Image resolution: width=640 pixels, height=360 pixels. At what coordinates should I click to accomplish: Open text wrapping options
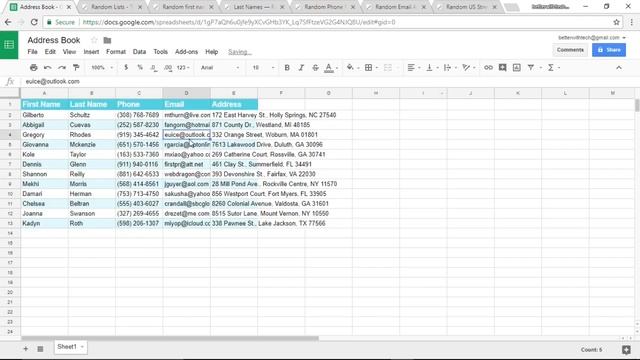[x=447, y=68]
